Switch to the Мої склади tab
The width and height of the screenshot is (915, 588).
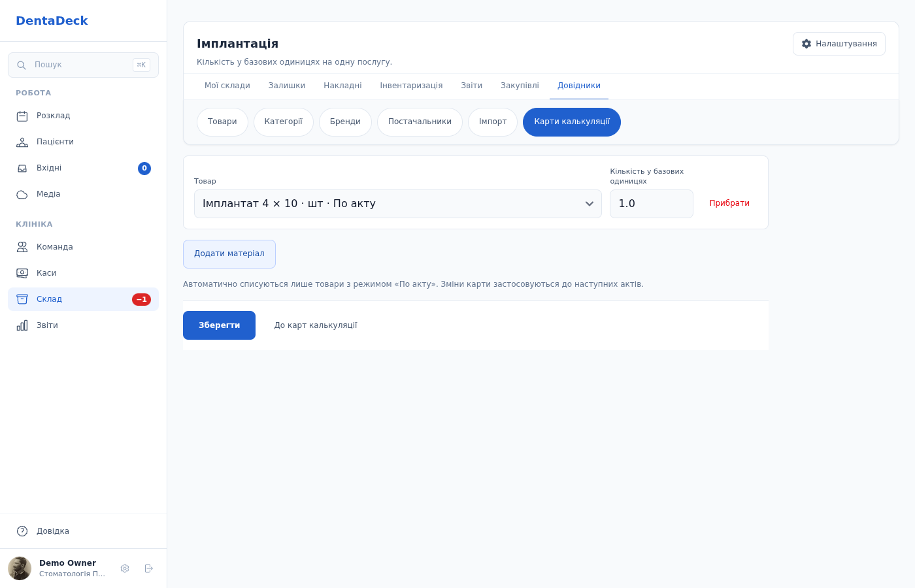coord(227,86)
